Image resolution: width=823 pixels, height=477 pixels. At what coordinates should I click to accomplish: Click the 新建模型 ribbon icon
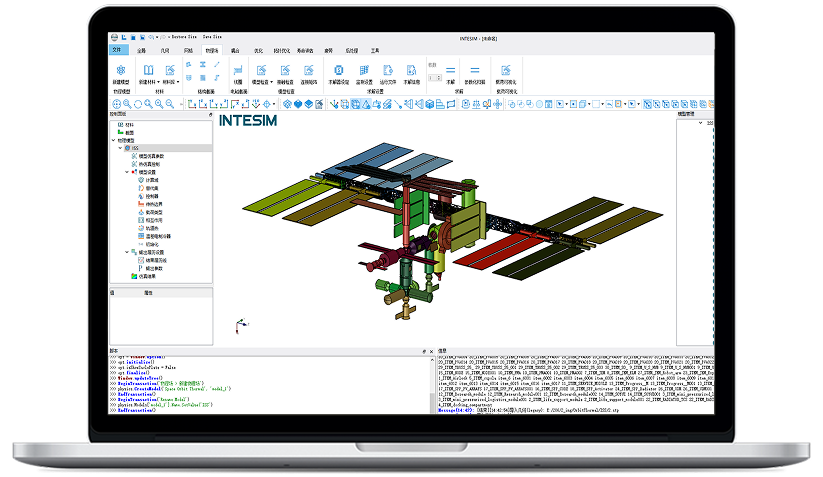(121, 71)
